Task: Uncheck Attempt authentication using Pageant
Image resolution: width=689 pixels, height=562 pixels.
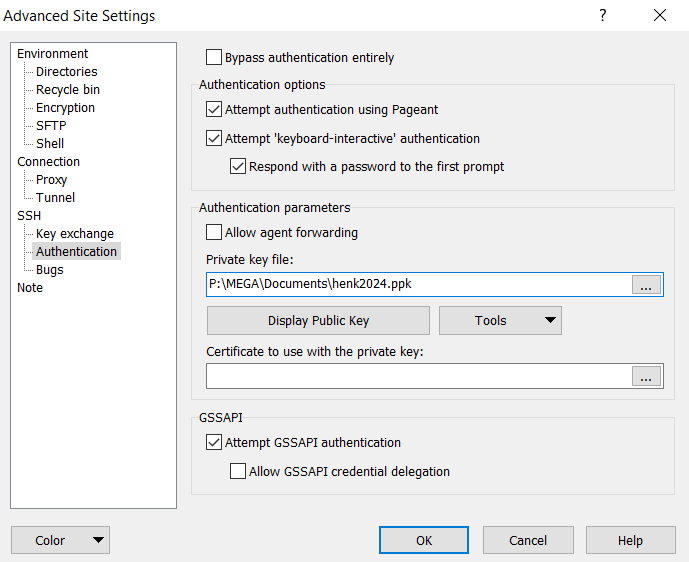Action: (x=214, y=110)
